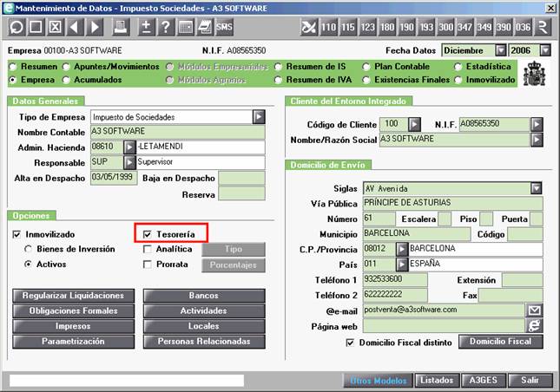
Task: Click the notes sheet icon beside SMS
Action: [205, 27]
